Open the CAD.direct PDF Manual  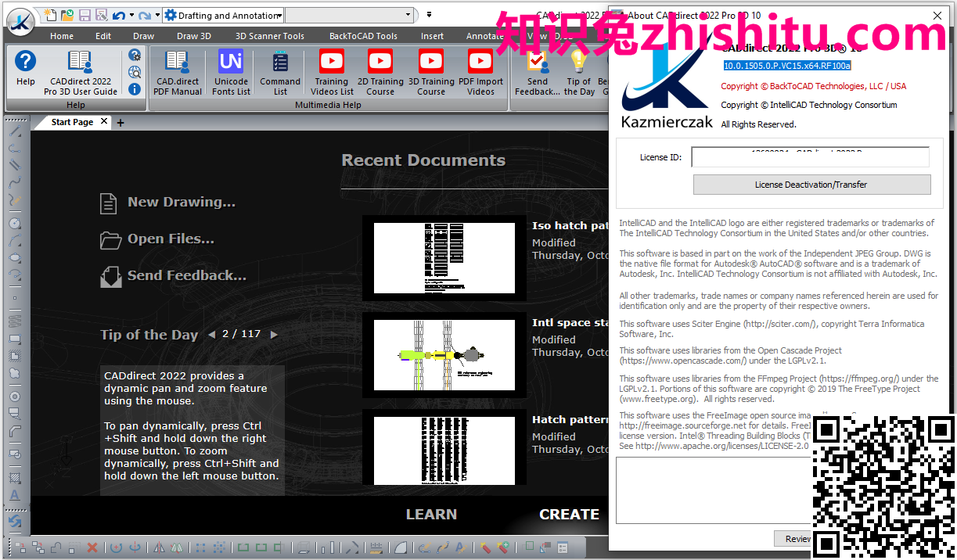(178, 73)
